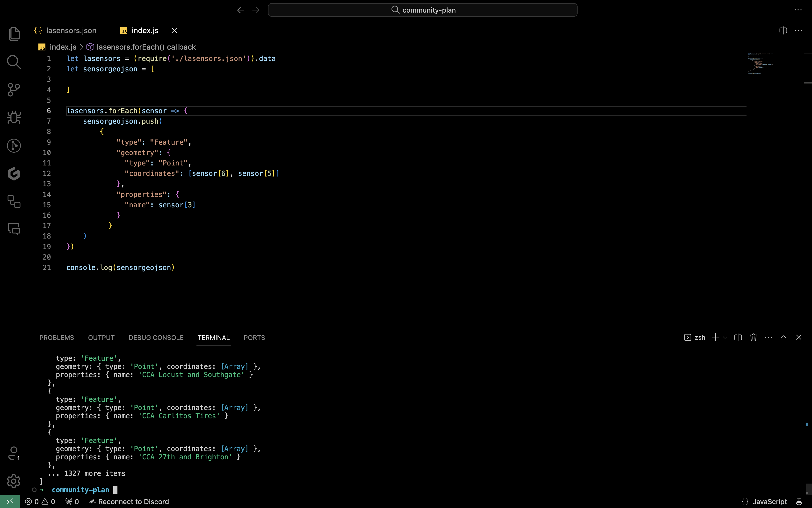This screenshot has height=508, width=812.
Task: Click require('./lasensors.json') on line 1
Action: [194, 59]
